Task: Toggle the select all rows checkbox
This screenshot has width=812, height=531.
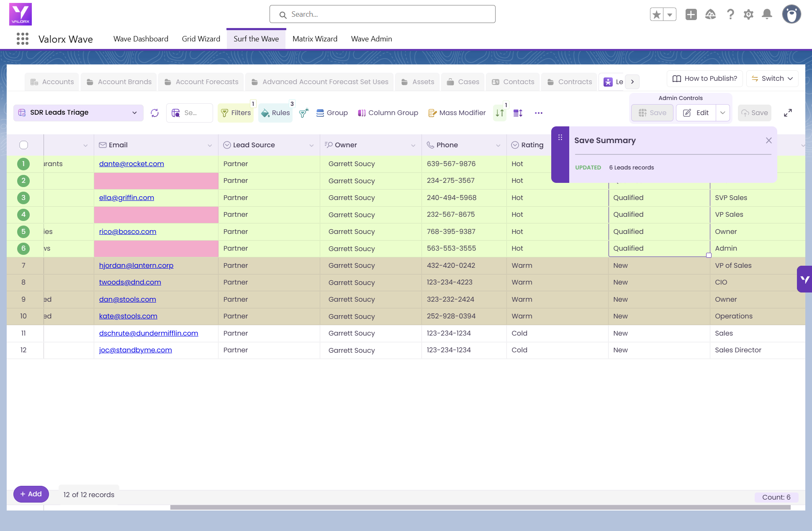Action: point(24,145)
